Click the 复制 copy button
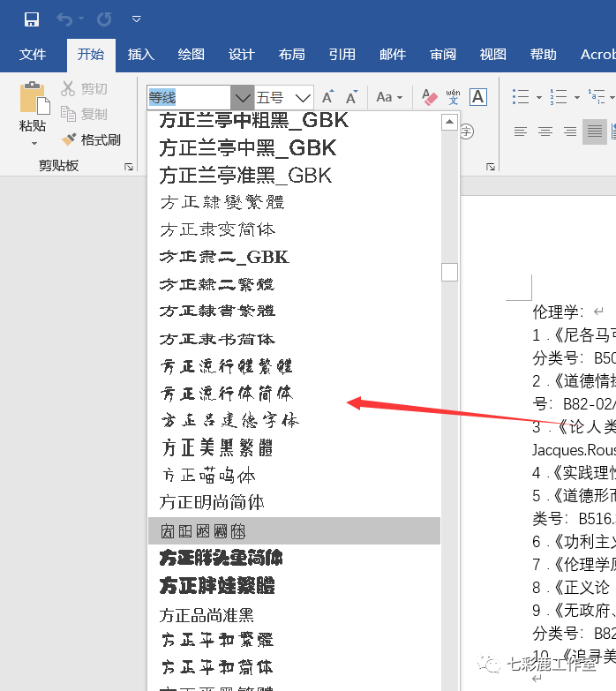This screenshot has height=691, width=616. click(x=84, y=114)
